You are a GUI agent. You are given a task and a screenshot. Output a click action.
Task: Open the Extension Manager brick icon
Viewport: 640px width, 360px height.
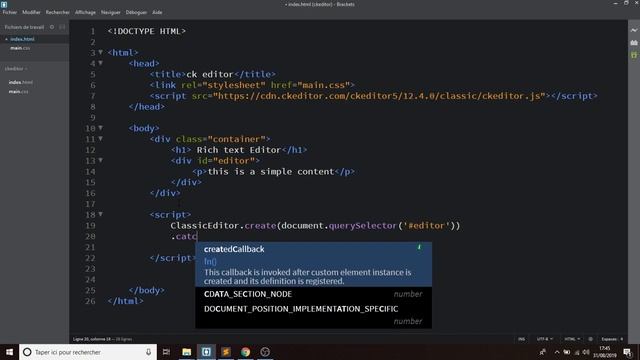pyautogui.click(x=633, y=42)
